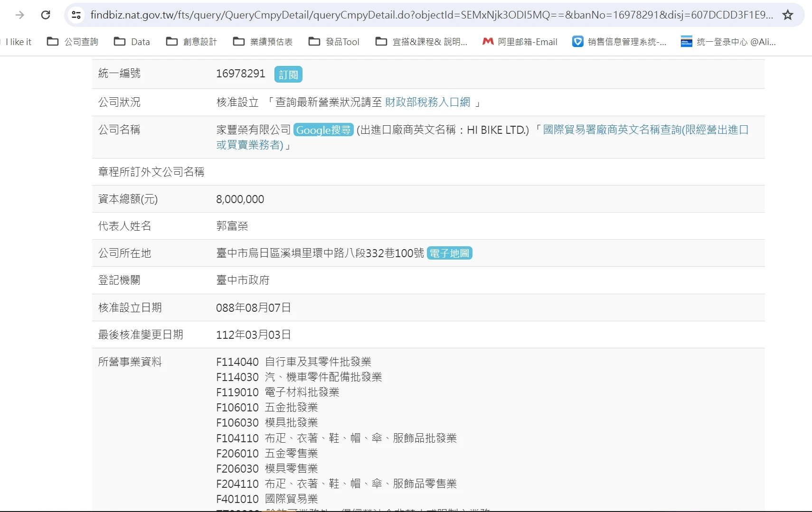Open the I like it bookmark
812x512 pixels.
pos(18,42)
